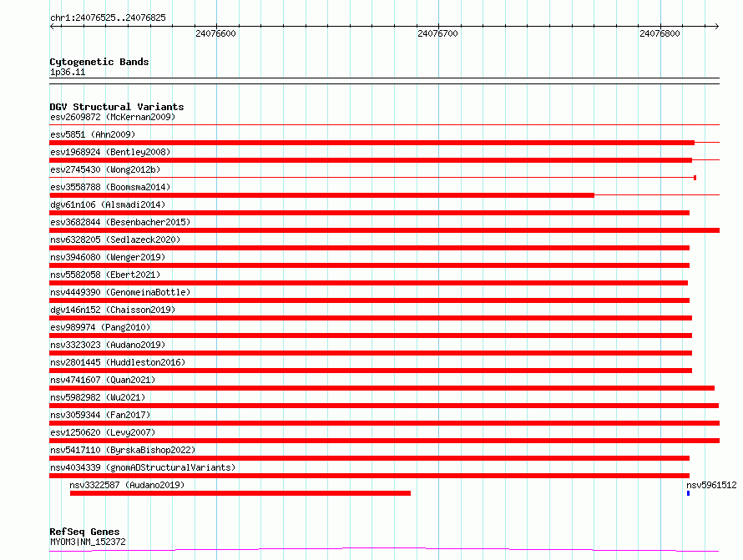Click the DGV Structural Variants track title
The width and height of the screenshot is (743, 560).
click(x=117, y=107)
